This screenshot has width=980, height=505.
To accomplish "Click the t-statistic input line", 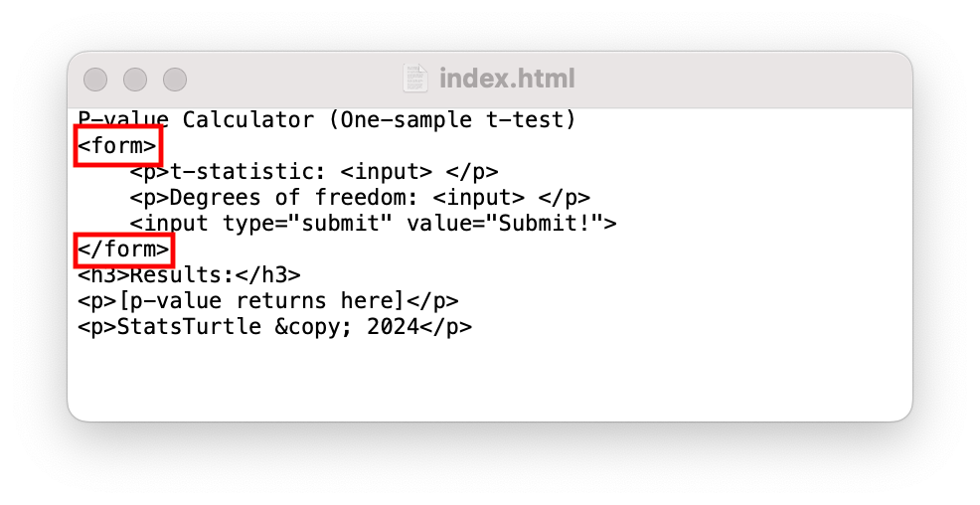I will (x=314, y=172).
